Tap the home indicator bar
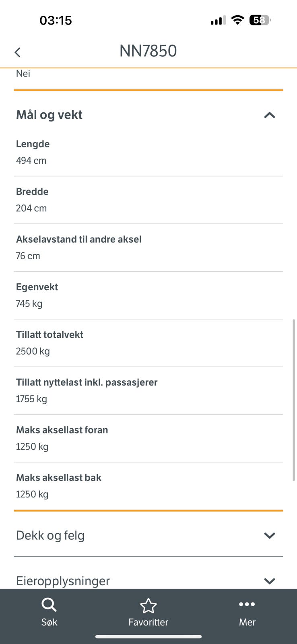297x644 pixels. coord(148,637)
